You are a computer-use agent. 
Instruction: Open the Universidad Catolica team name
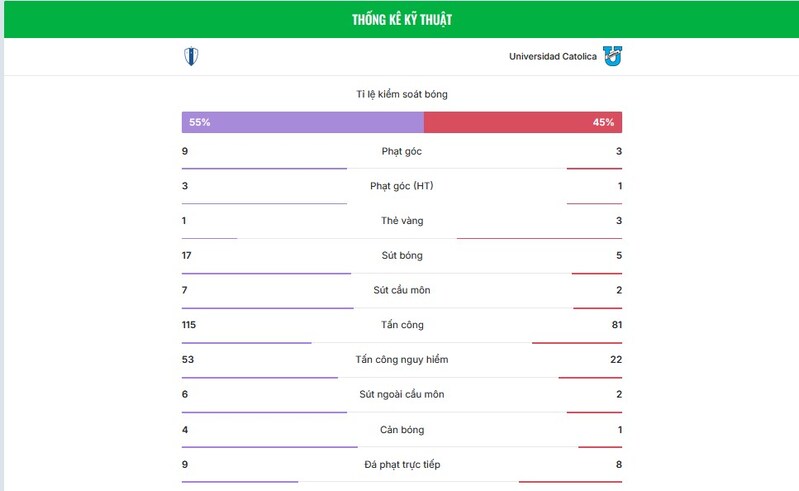click(x=552, y=57)
